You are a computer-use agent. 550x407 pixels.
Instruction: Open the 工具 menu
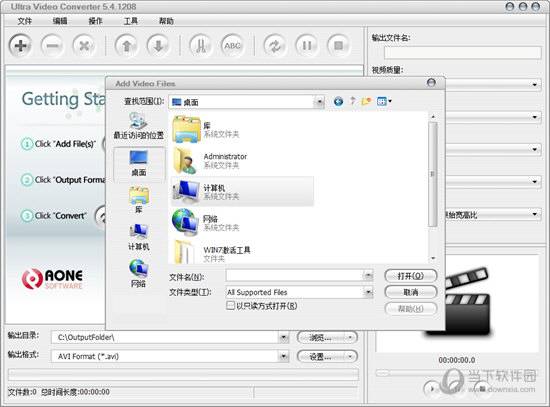(x=130, y=21)
